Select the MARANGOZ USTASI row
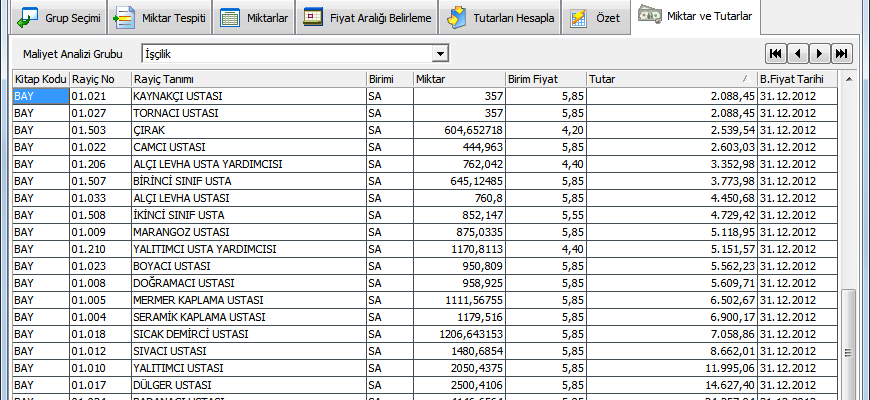The width and height of the screenshot is (870, 400). (177, 232)
